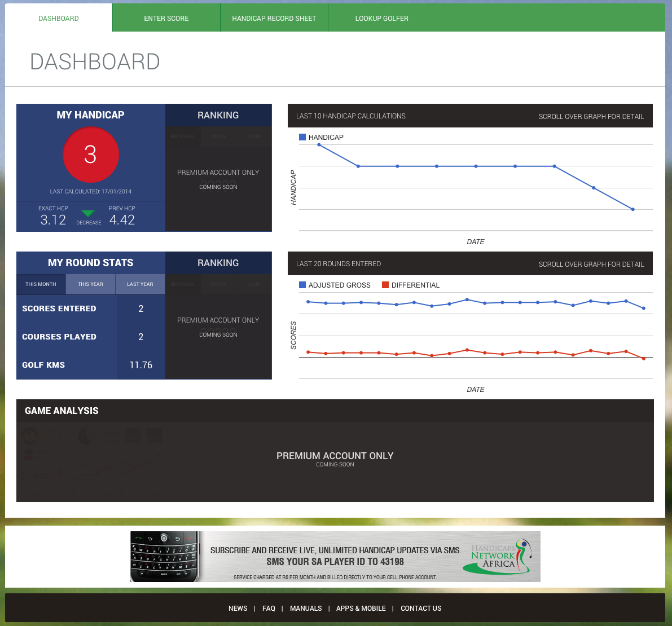This screenshot has height=626, width=672.
Task: Switch round stats to This Year
Action: (x=90, y=284)
